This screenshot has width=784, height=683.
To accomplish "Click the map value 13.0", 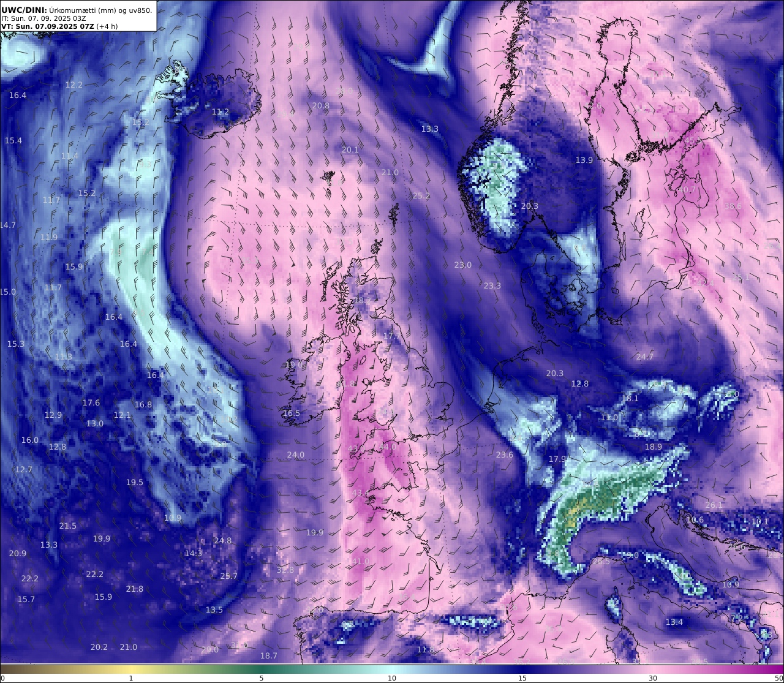I will [95, 424].
